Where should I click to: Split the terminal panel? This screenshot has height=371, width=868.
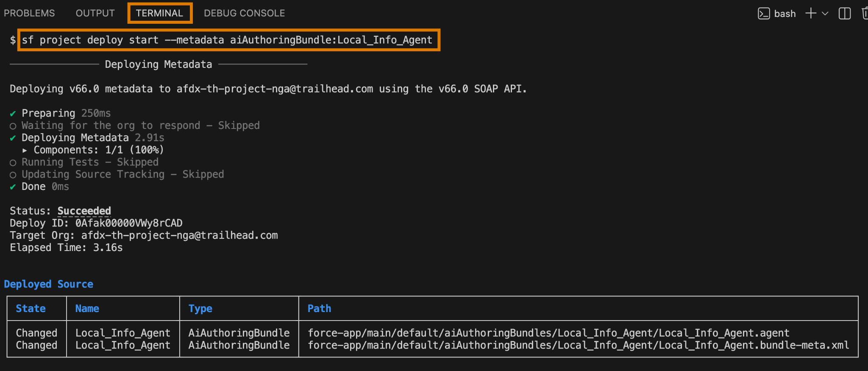click(x=844, y=14)
